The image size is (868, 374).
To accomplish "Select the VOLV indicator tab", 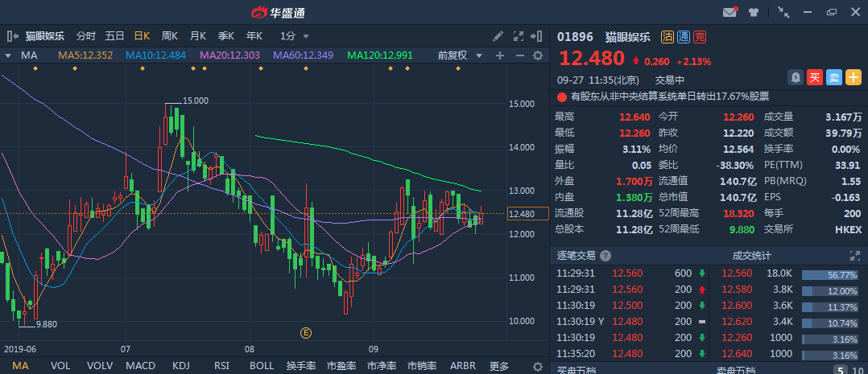I will [x=100, y=366].
